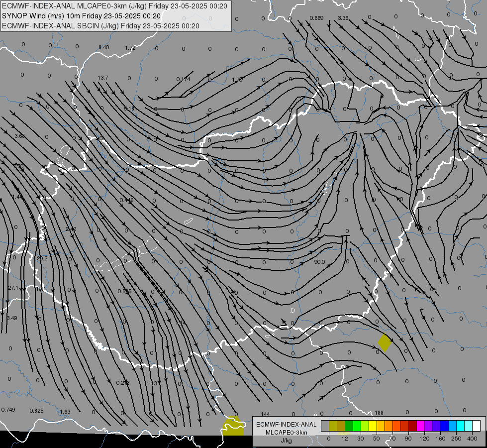487x448 pixels.
Task: Click the map value '188'
Action: tap(379, 413)
